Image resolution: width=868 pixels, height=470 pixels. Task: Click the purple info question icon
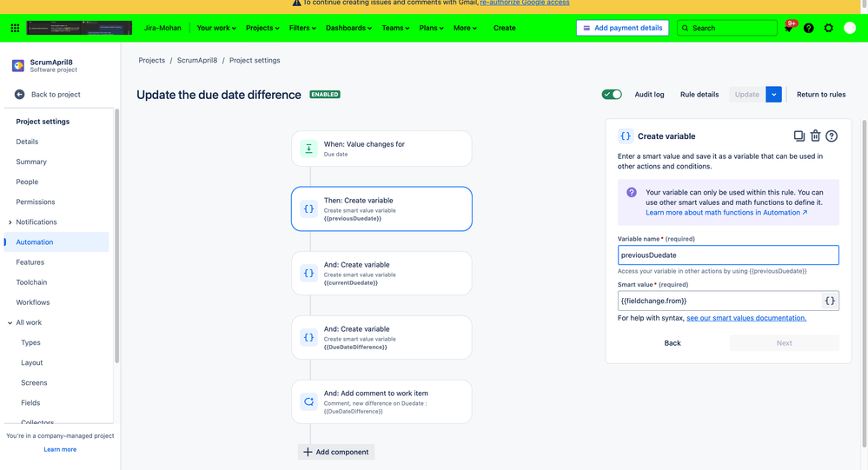point(632,193)
